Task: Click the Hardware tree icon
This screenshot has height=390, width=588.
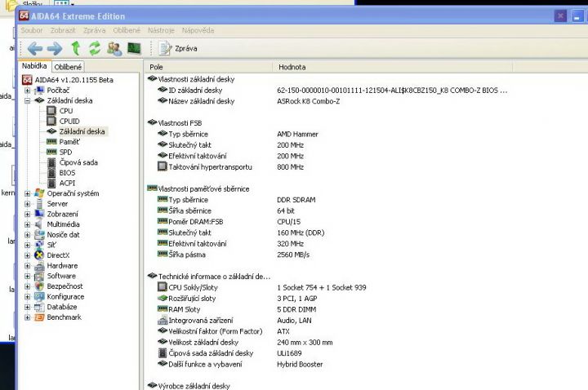Action: (x=39, y=266)
